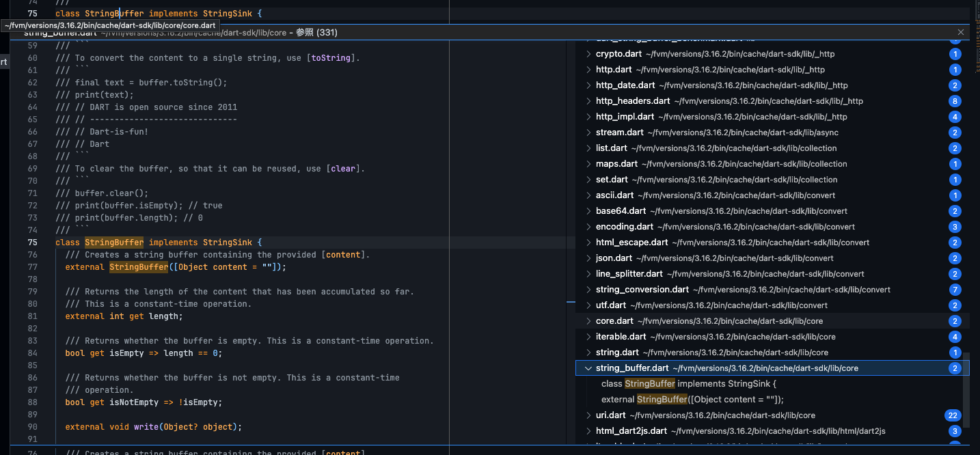Expand http_headers.dart reference group

588,101
